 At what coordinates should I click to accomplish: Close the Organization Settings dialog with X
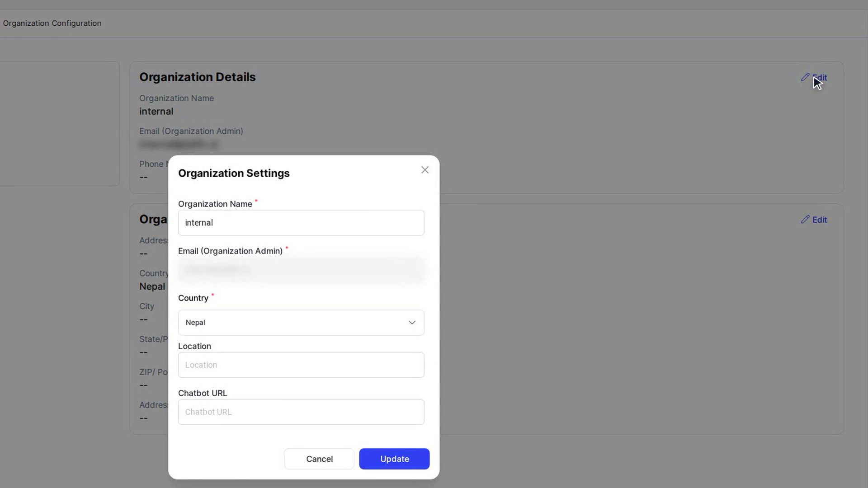pyautogui.click(x=425, y=170)
